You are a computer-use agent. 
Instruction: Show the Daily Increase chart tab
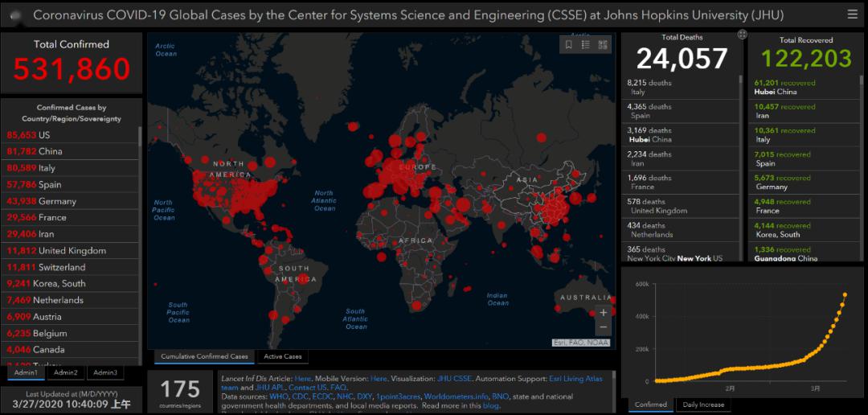pos(703,405)
